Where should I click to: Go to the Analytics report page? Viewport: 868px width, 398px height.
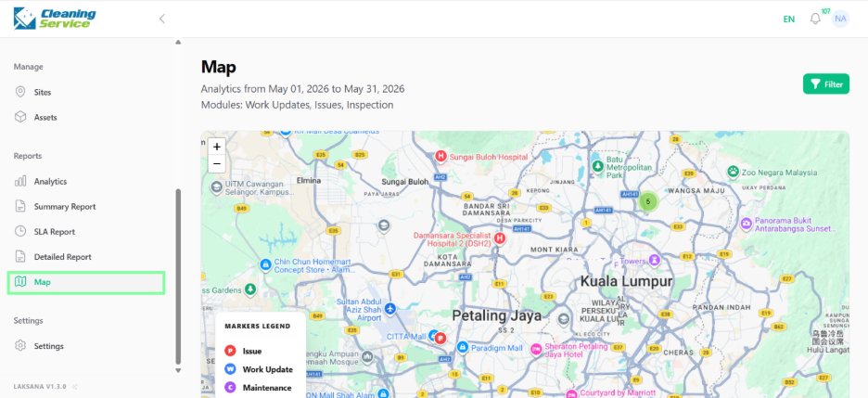[86, 181]
